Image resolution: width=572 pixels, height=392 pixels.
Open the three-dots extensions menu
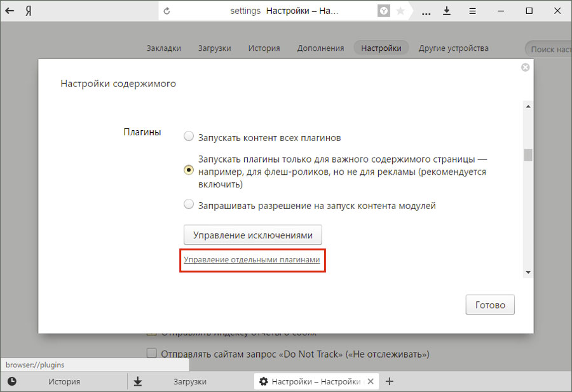(426, 13)
